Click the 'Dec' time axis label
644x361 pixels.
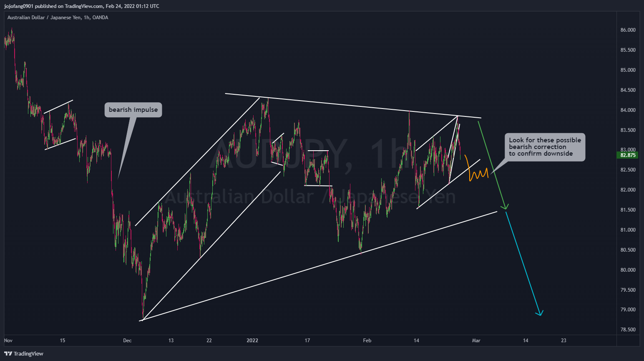[x=127, y=341]
